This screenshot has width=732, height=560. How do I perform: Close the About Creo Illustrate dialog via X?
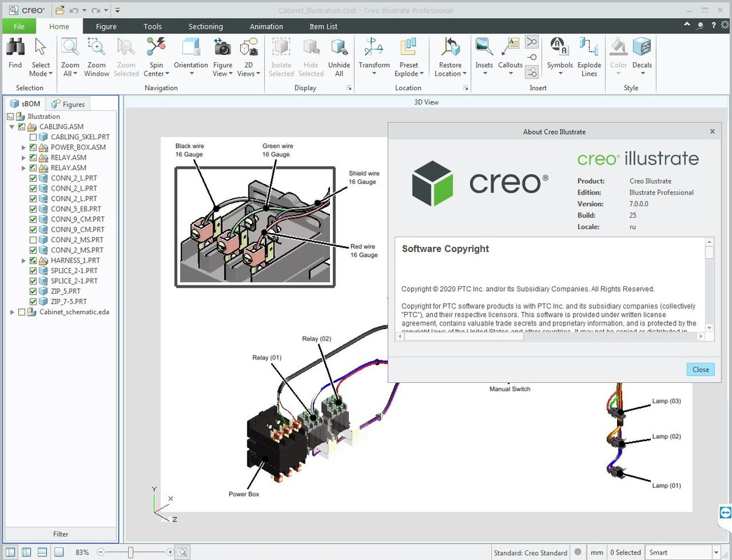click(712, 132)
